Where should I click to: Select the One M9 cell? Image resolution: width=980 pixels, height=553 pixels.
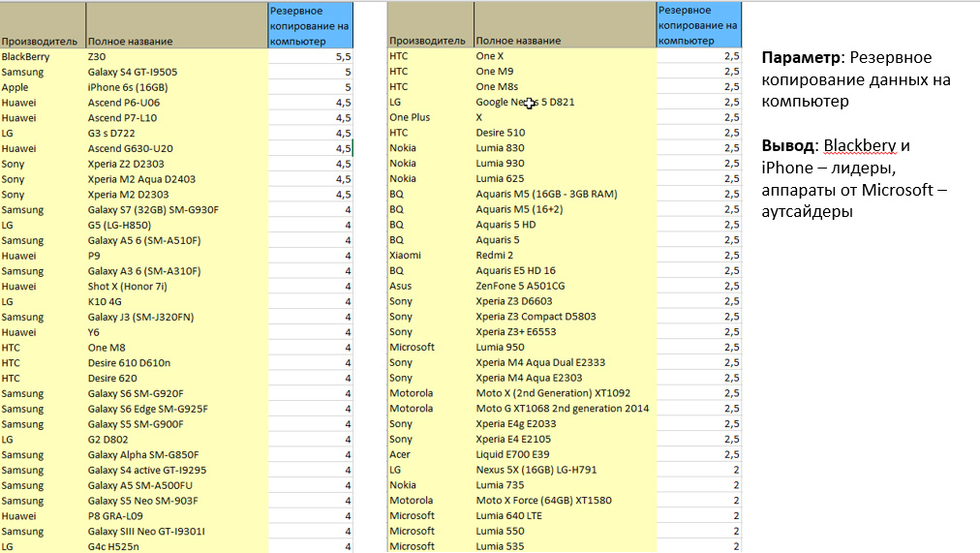[566, 72]
